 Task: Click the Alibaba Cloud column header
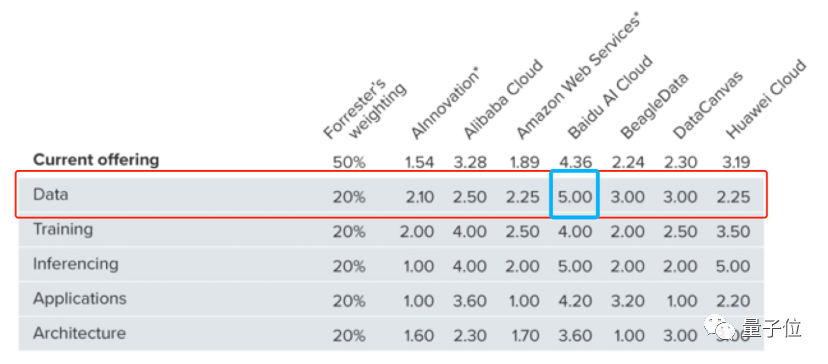coord(502,100)
